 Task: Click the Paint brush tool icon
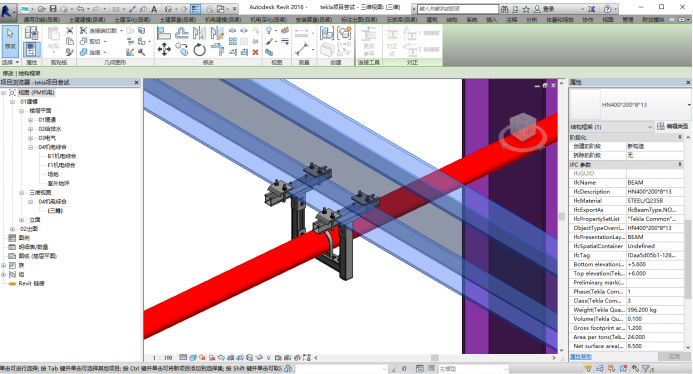[x=269, y=42]
